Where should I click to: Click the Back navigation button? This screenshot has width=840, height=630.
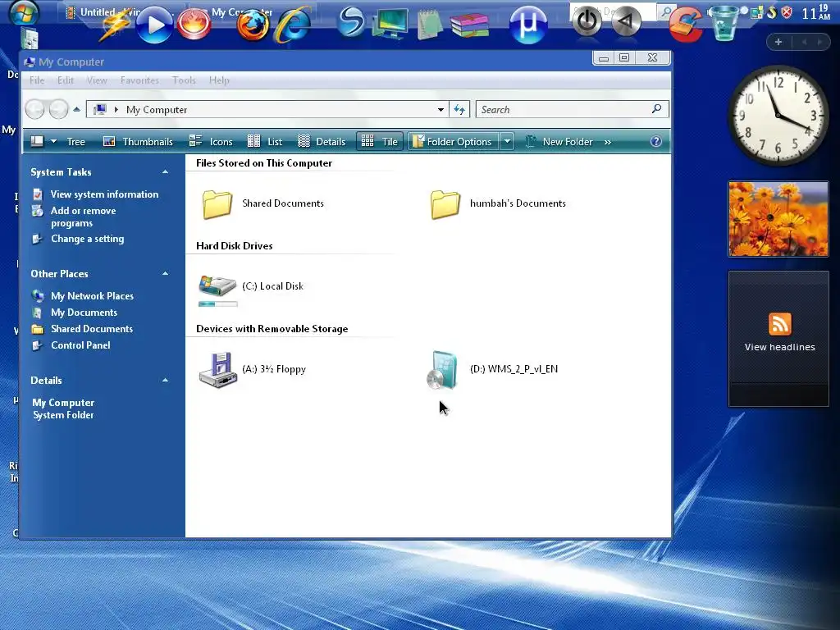34,109
